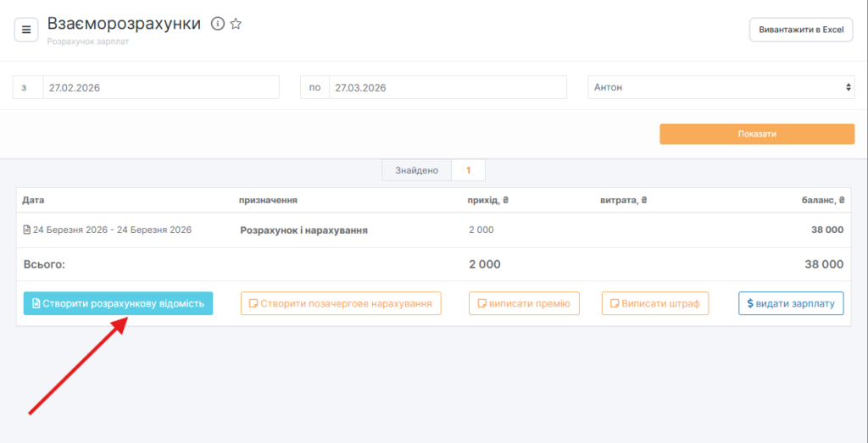
Task: Click the start date field 27.02.2026
Action: pos(160,87)
